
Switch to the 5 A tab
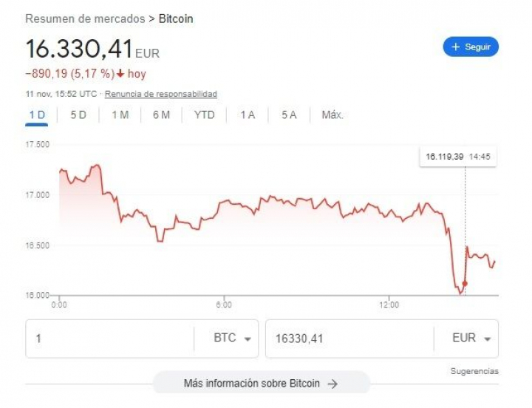click(x=289, y=115)
